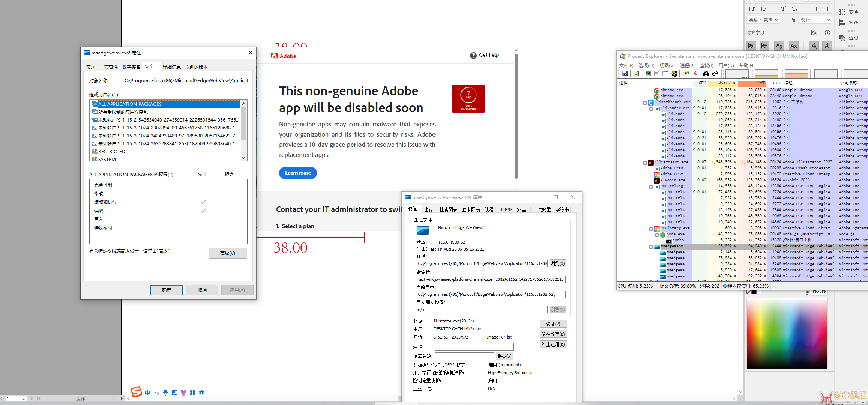Click the 终止进程(K) kill process button
Screen dimensions: 868x405
553,345
